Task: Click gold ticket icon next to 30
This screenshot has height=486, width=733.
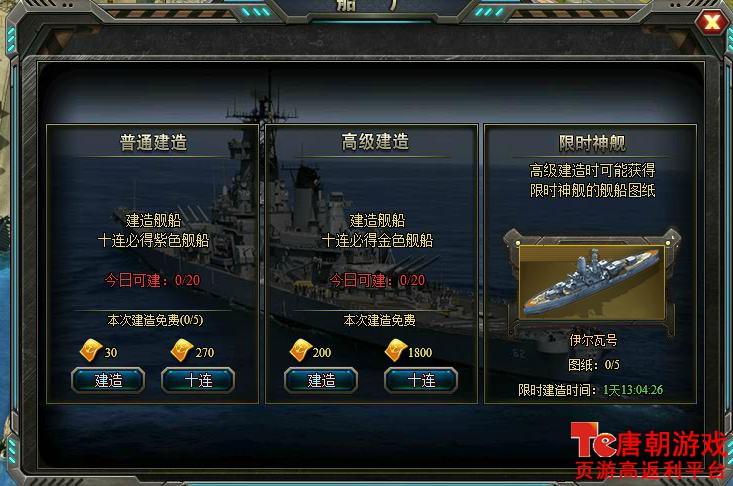Action: click(x=91, y=350)
